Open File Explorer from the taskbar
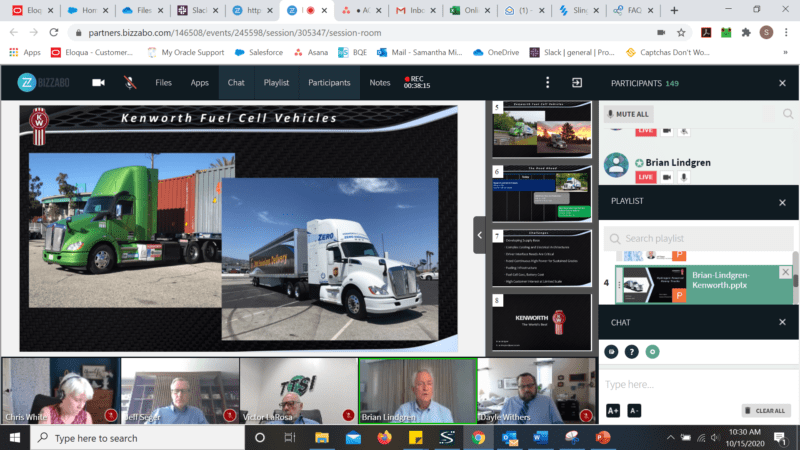Image resolution: width=800 pixels, height=450 pixels. (321, 438)
